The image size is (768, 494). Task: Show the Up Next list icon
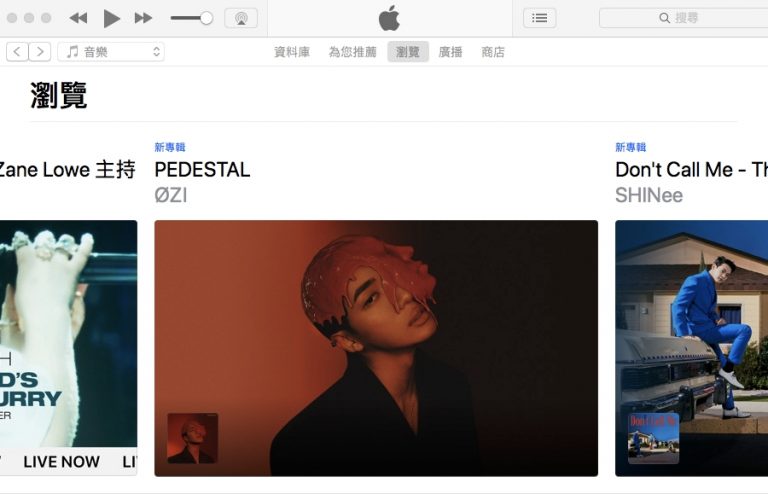pos(539,18)
